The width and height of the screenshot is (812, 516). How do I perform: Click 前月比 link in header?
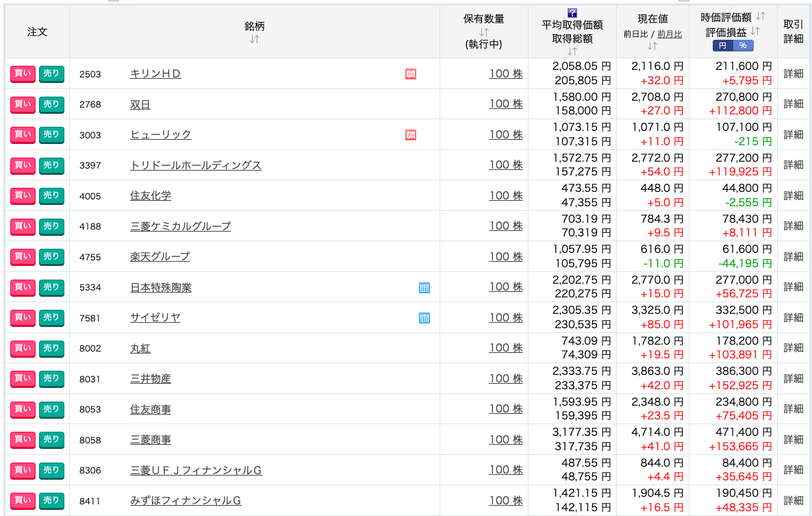(670, 34)
